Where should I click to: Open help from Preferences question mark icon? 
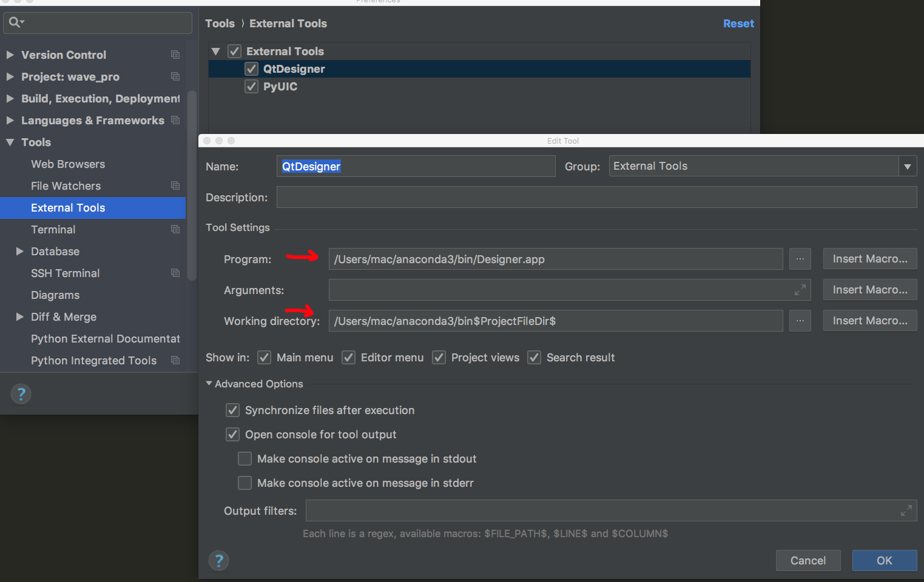click(21, 394)
